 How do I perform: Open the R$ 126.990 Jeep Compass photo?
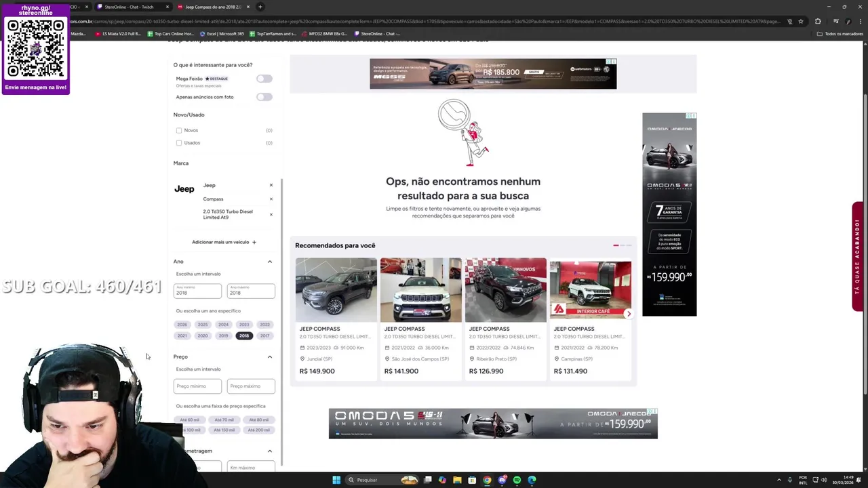(505, 289)
